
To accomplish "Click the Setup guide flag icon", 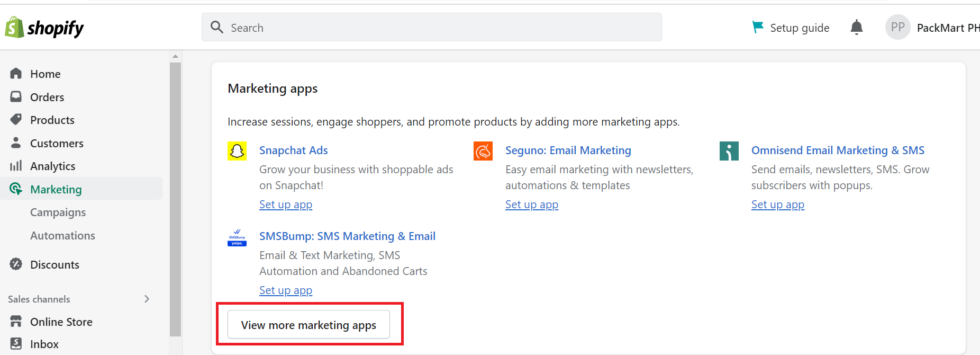I will 758,27.
